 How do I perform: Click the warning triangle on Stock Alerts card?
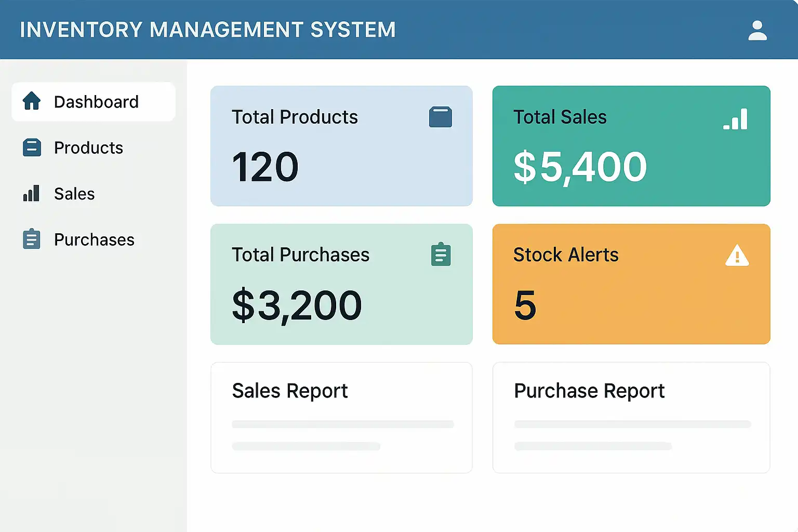click(737, 256)
